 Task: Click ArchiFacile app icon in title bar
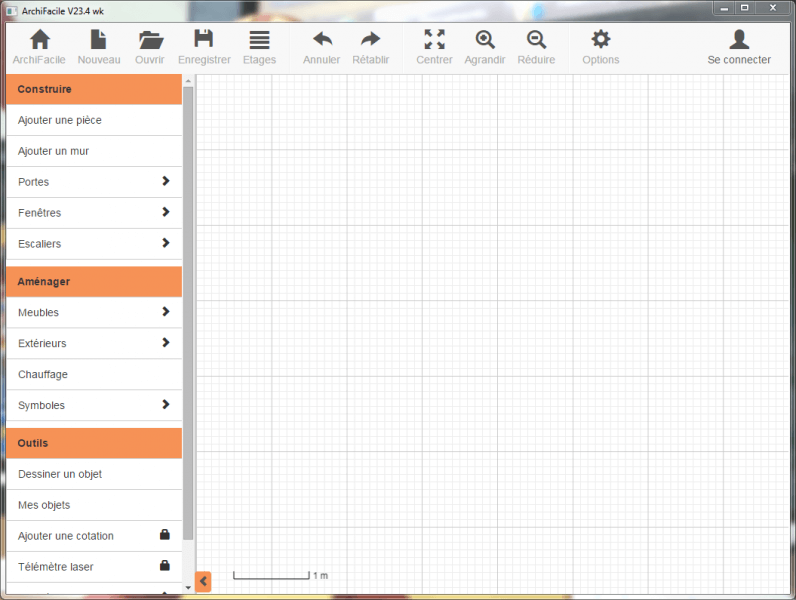click(11, 11)
